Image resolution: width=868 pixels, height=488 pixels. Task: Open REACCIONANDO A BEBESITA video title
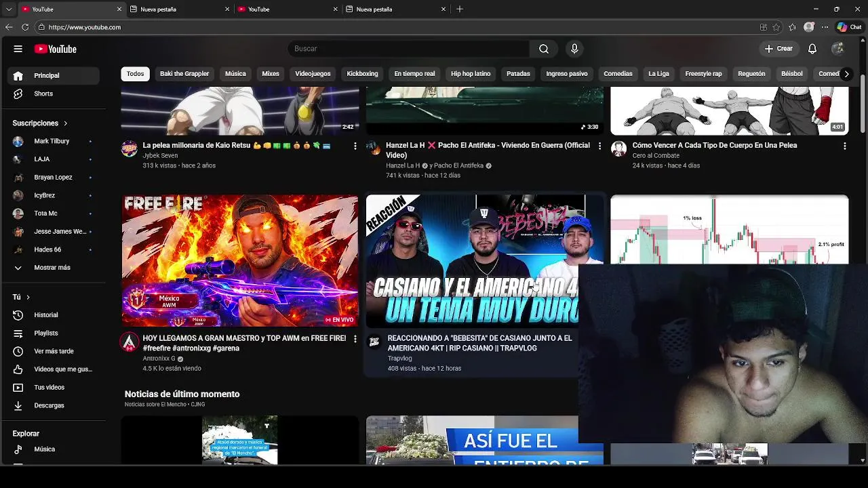[479, 343]
